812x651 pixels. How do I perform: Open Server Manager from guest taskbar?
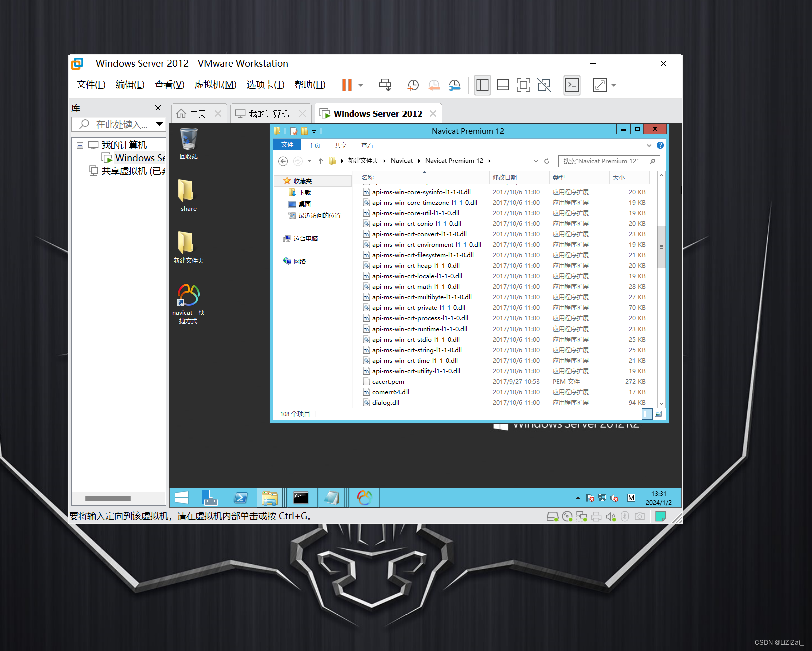210,498
